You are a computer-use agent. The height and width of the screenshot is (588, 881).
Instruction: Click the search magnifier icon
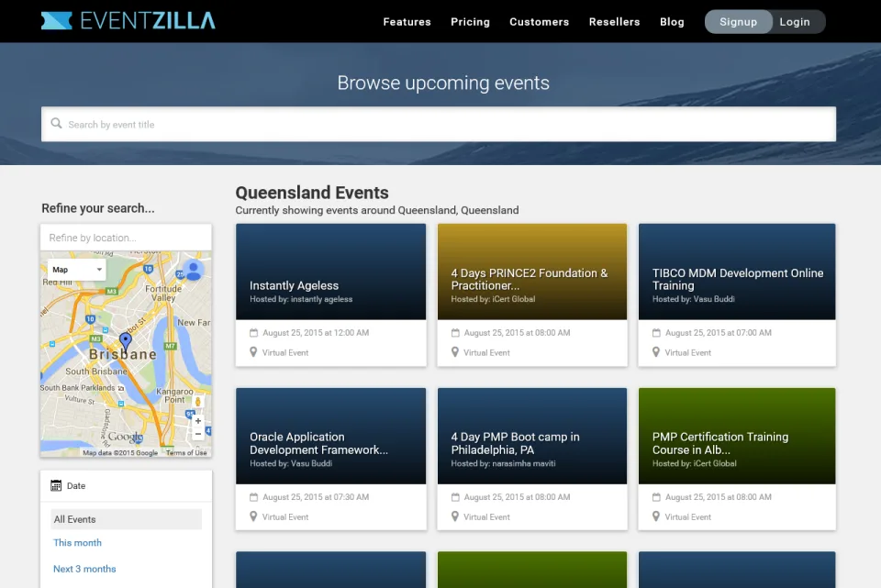coord(56,123)
